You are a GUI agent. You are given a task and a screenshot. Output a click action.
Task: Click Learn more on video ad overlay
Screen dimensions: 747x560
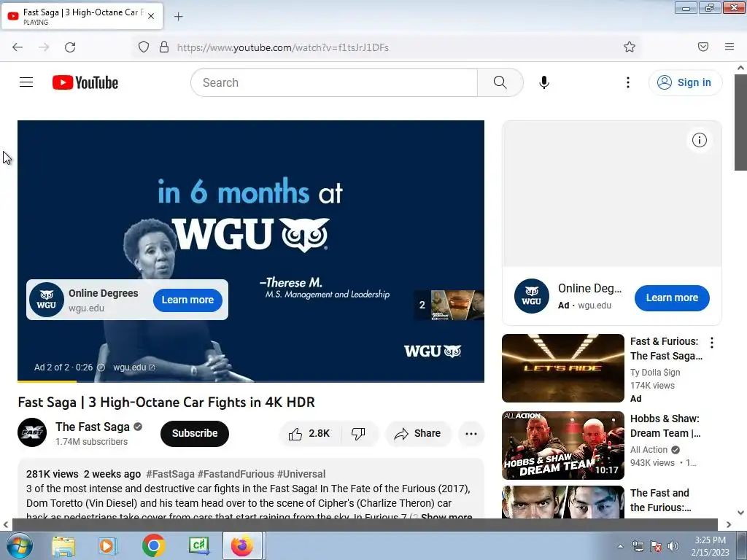[187, 300]
